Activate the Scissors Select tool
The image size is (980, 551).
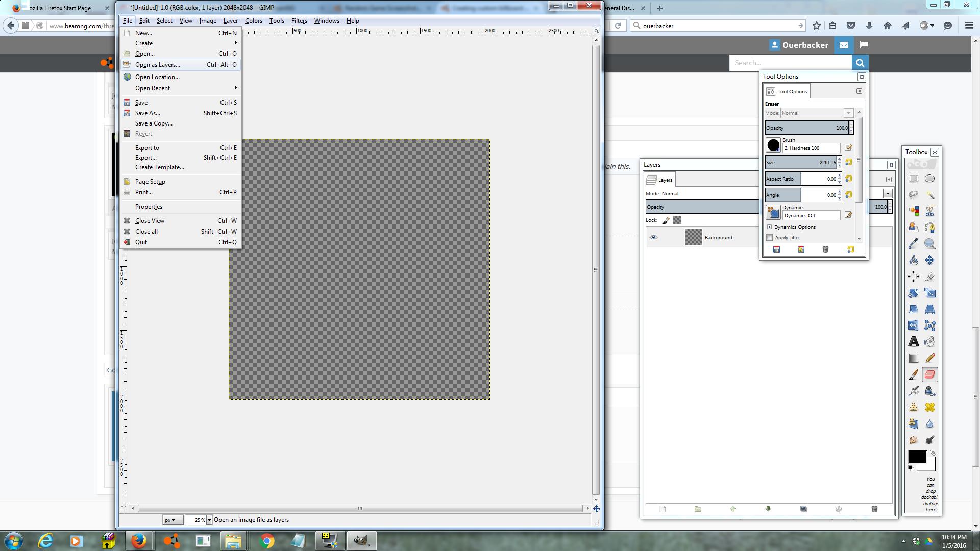click(930, 211)
